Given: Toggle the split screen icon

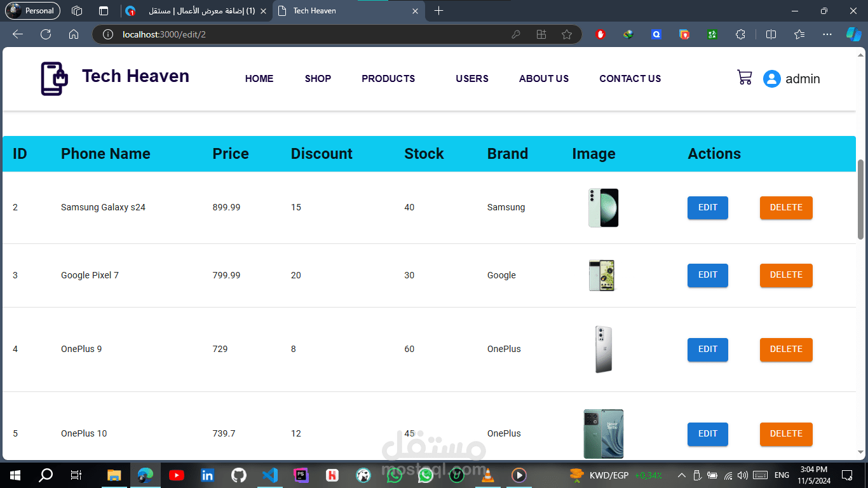Looking at the screenshot, I should pos(771,34).
